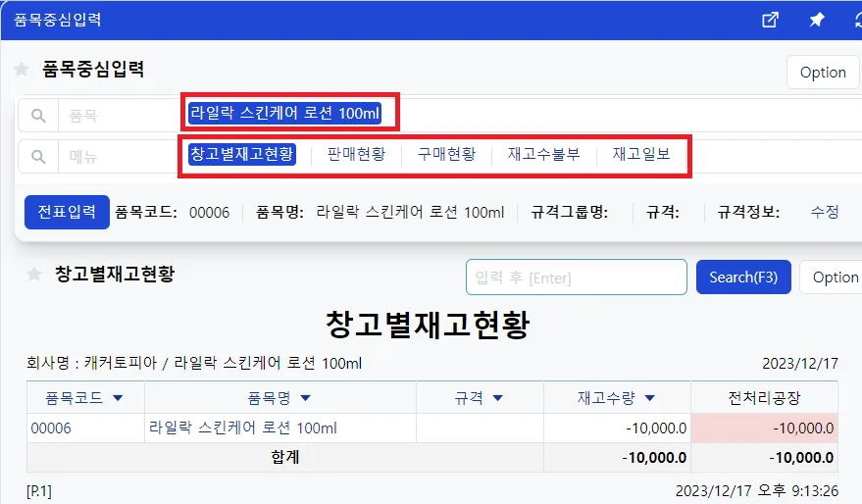
Task: Focus the 입력 후 [Enter] search field
Action: pos(576,277)
